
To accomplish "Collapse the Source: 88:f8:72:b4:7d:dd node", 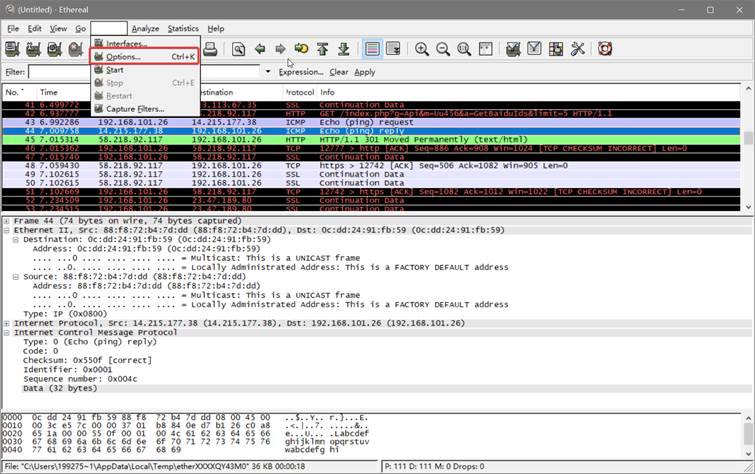I will (15, 276).
